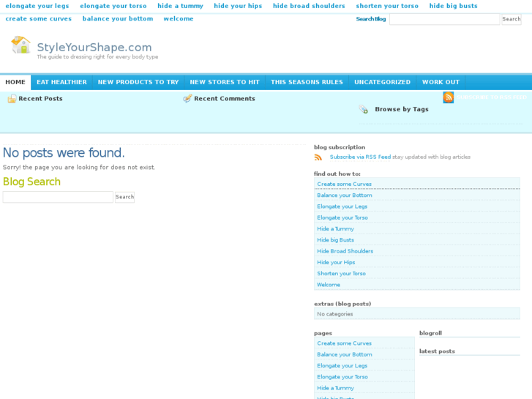Select THIS SEASONS RULES tab

point(307,82)
